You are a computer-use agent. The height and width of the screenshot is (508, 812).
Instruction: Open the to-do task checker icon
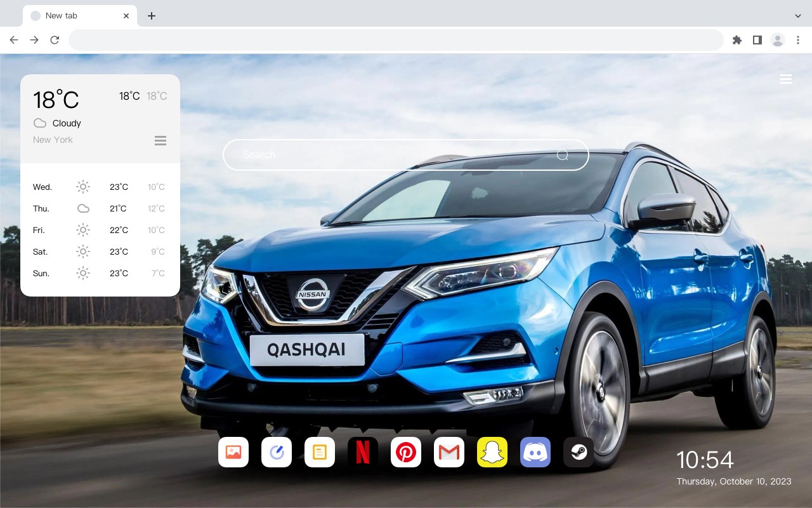pos(277,452)
